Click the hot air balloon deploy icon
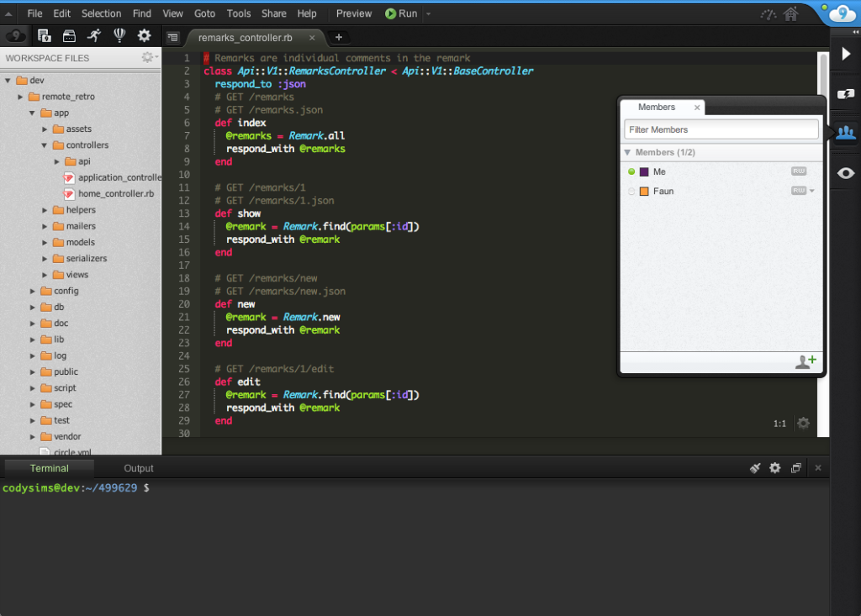 (x=119, y=35)
